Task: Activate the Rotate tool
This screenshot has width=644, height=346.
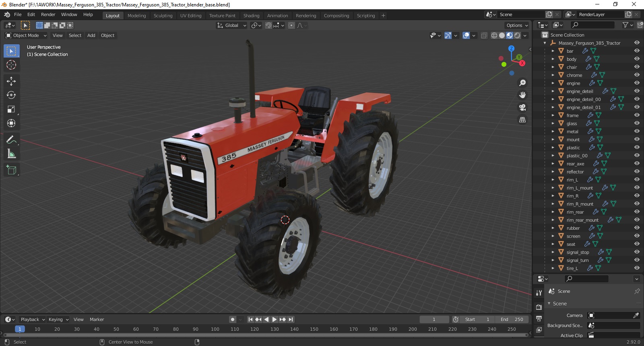Action: (11, 95)
